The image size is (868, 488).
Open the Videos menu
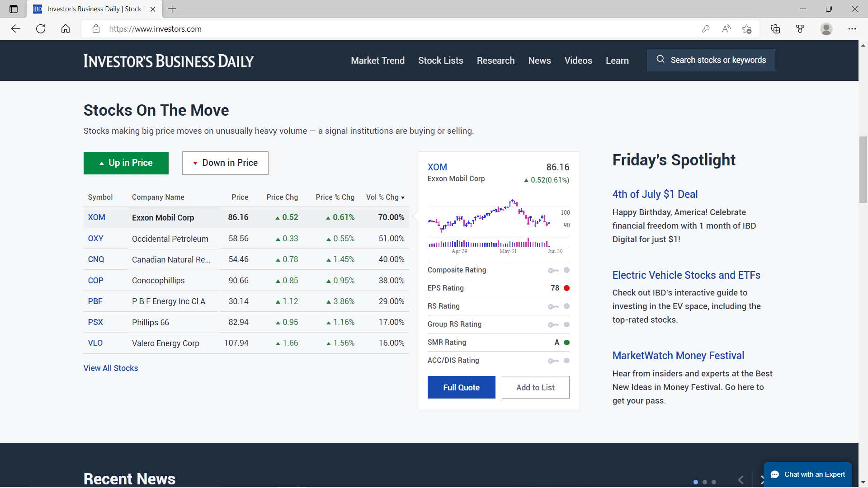578,61
